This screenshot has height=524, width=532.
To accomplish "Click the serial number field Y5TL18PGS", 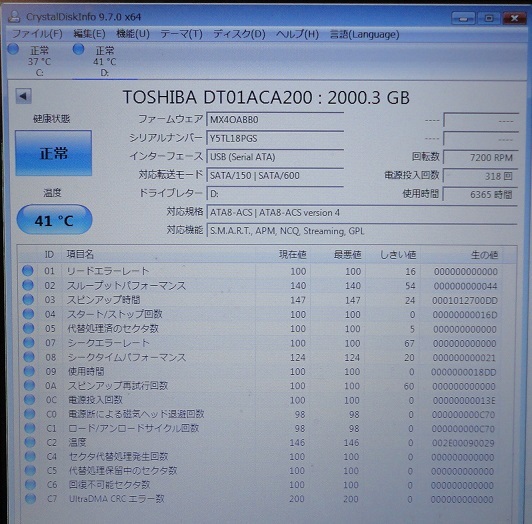I will point(275,138).
